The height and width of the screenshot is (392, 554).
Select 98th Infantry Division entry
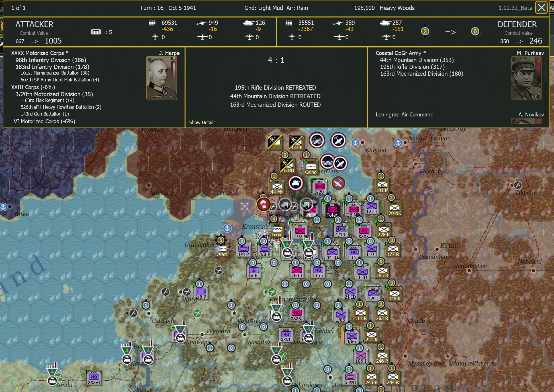click(x=51, y=60)
